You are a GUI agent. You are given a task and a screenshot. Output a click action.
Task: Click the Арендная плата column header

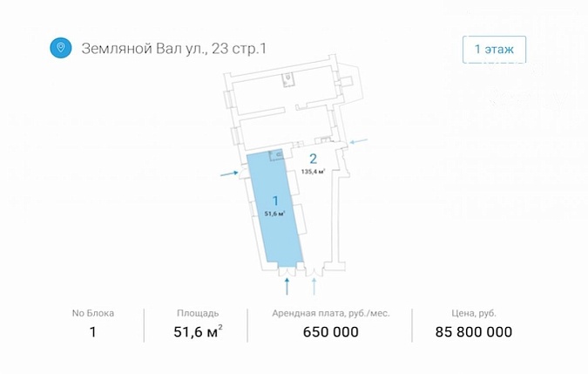tap(331, 313)
